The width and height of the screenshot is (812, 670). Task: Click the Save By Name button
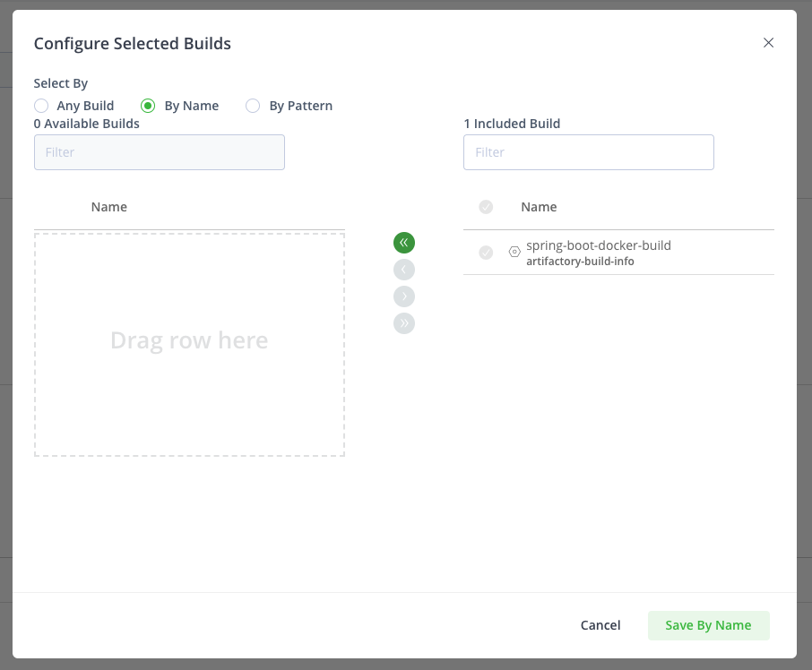[708, 625]
